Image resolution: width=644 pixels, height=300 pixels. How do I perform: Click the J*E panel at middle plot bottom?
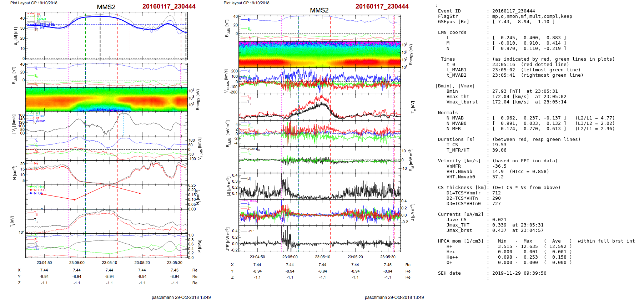tap(320, 238)
